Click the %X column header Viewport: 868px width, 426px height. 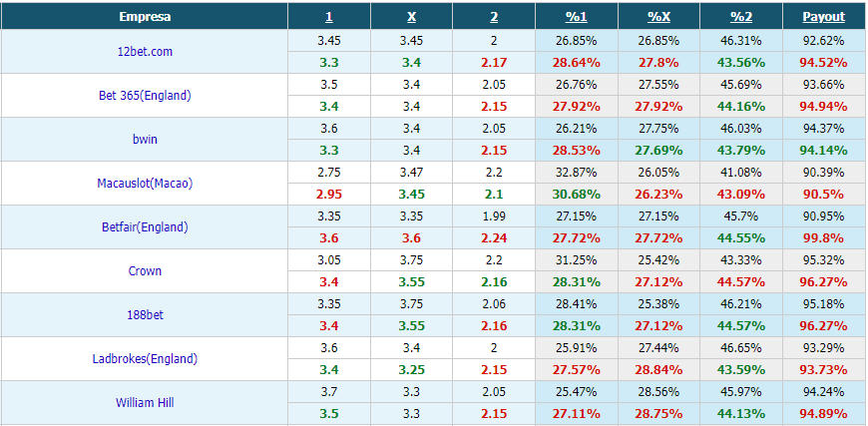tap(658, 17)
